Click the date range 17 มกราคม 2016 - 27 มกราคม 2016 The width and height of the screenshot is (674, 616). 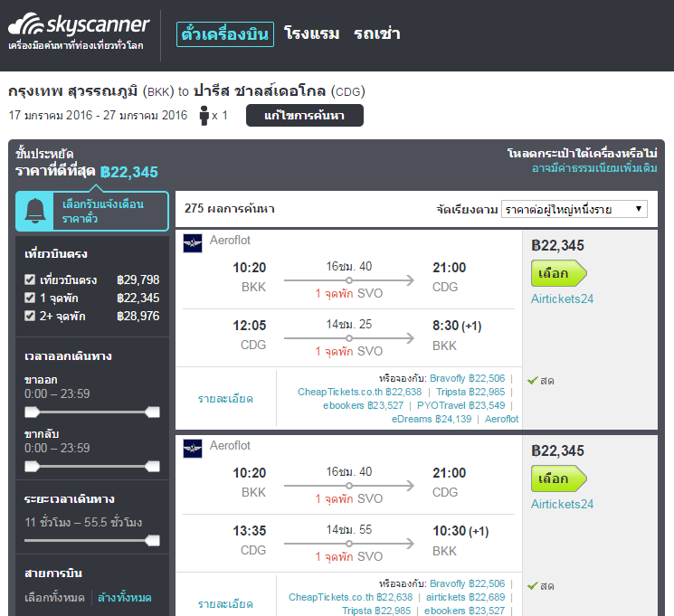[98, 116]
